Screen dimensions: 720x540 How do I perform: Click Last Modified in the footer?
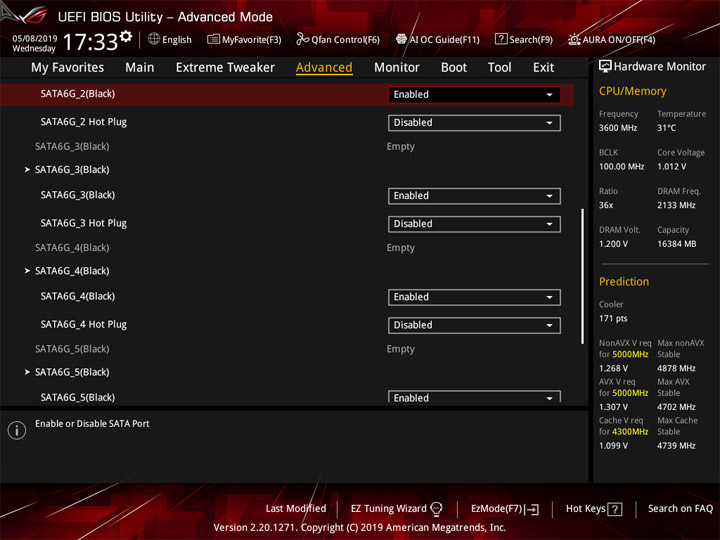pos(296,509)
